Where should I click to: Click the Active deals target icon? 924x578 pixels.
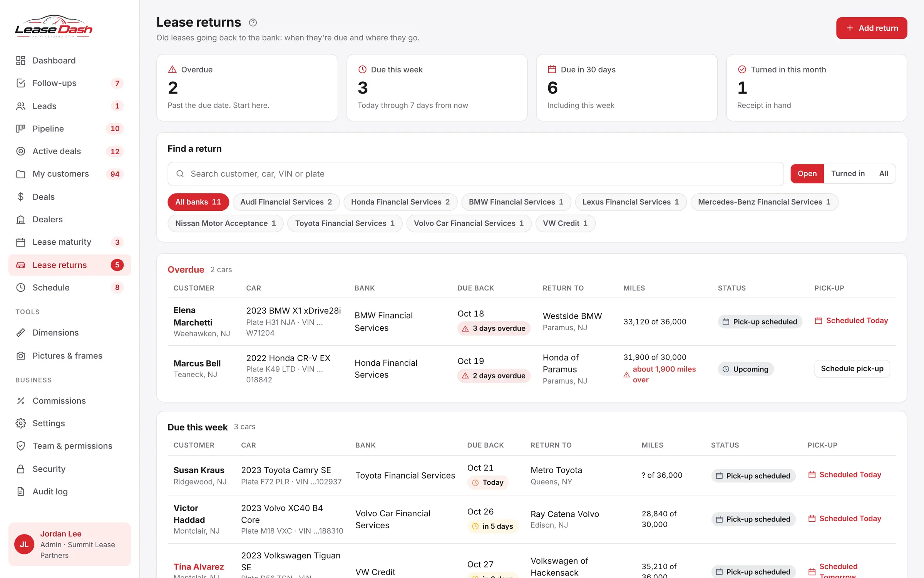(21, 151)
